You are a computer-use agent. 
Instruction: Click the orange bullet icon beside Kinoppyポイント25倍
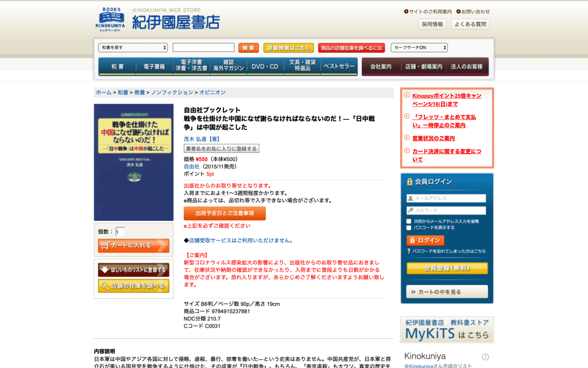[407, 95]
